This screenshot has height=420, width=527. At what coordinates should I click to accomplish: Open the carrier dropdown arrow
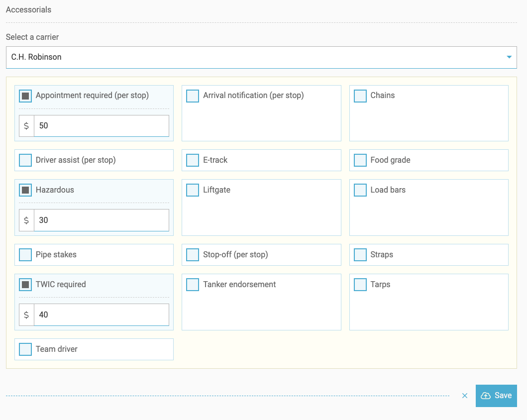tap(509, 57)
